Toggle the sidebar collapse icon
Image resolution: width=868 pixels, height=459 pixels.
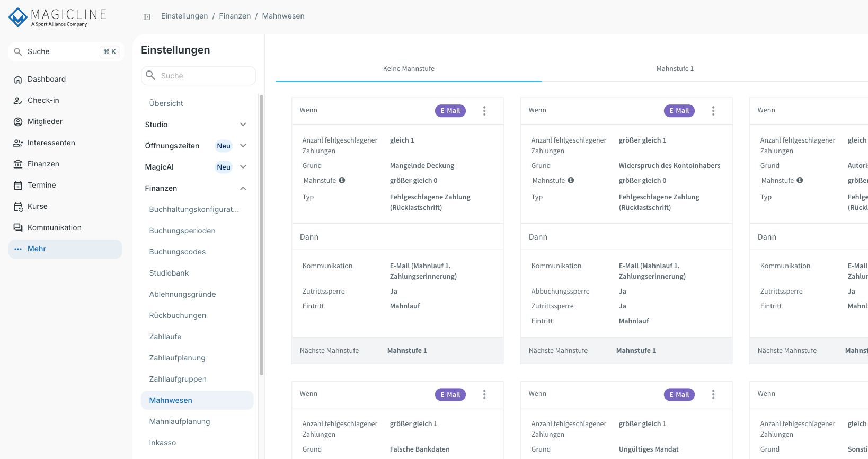147,17
